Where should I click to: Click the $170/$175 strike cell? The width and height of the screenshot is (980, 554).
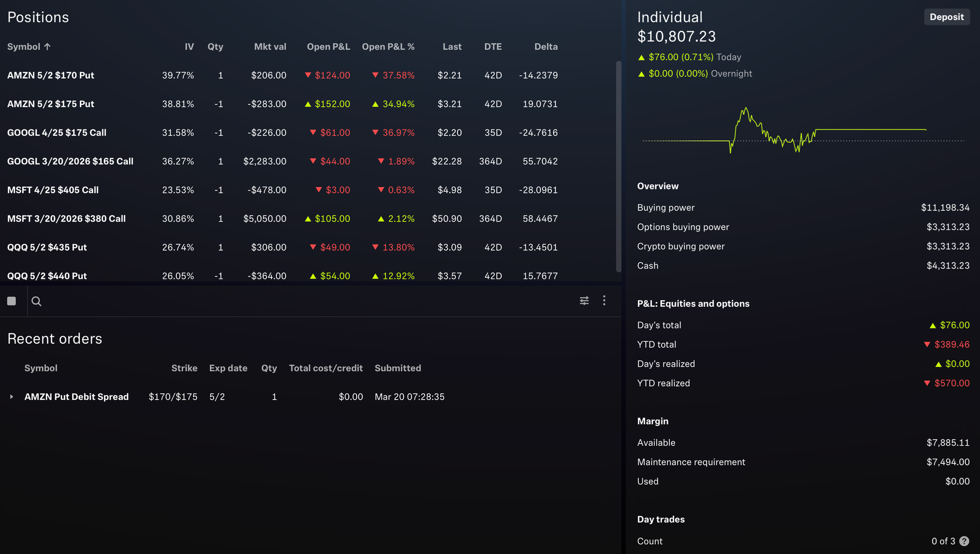click(x=173, y=397)
